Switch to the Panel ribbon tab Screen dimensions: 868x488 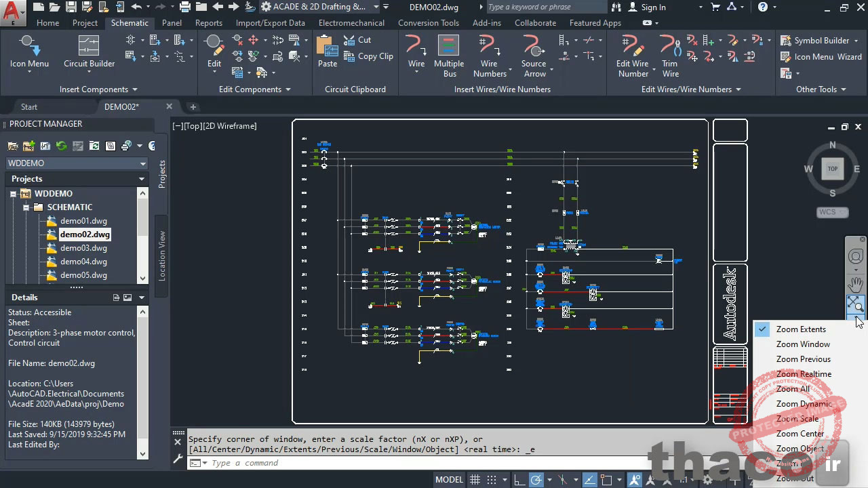point(172,23)
